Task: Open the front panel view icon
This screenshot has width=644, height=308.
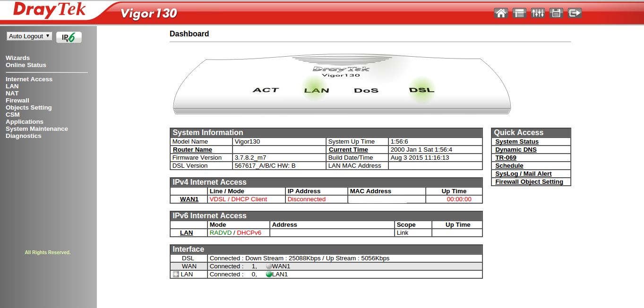Action: pyautogui.click(x=519, y=13)
